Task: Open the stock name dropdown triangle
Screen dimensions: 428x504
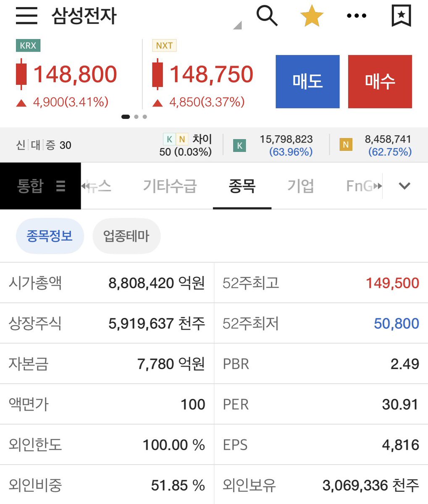Action: (x=237, y=26)
